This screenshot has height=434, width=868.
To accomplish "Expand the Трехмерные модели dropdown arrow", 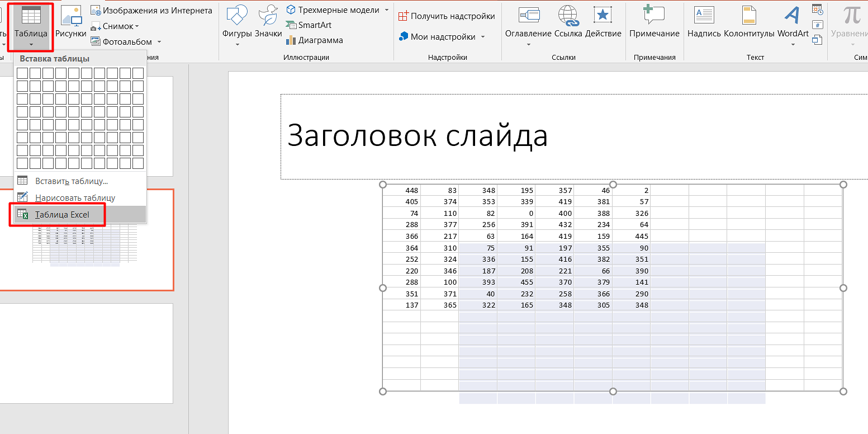I will coord(387,10).
